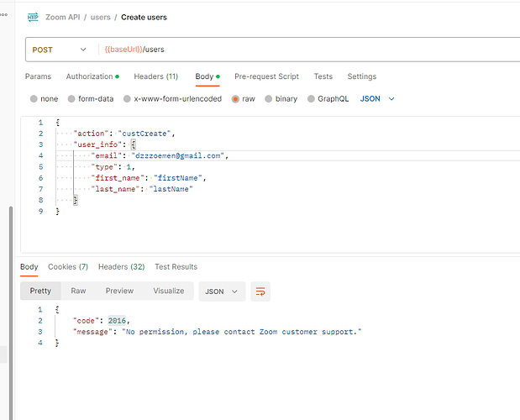Click the wrap lines icon in response toolbar

[260, 291]
